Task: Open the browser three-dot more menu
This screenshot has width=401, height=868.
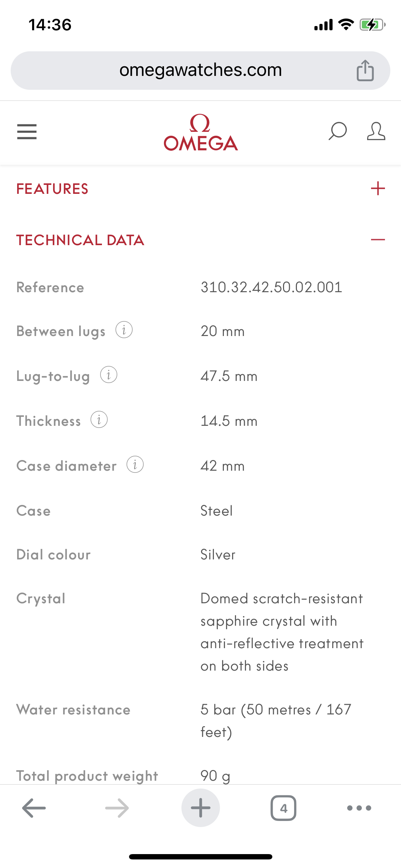Action: [359, 808]
